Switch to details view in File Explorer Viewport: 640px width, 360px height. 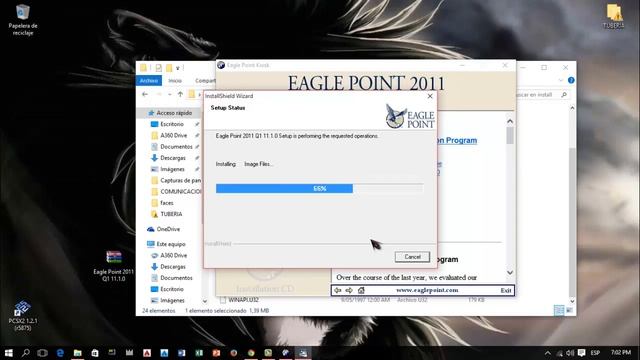pos(559,310)
